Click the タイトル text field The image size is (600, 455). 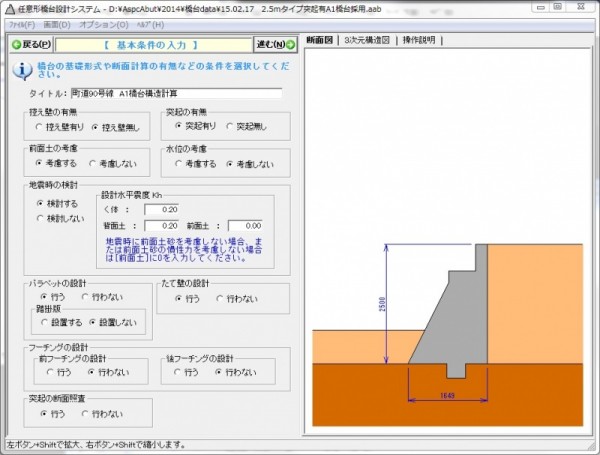(x=176, y=93)
